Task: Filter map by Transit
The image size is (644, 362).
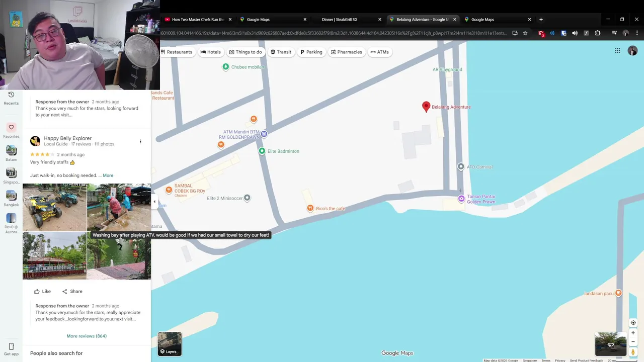Action: 281,52
